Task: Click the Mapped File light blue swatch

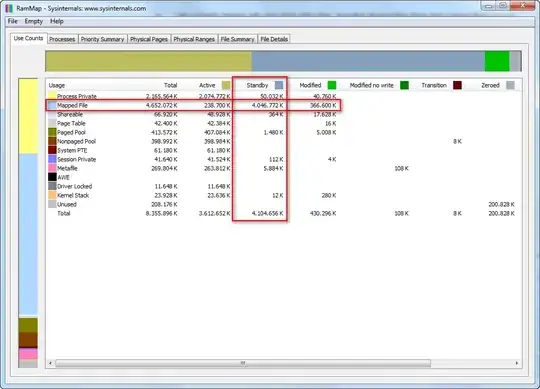Action: click(52, 105)
